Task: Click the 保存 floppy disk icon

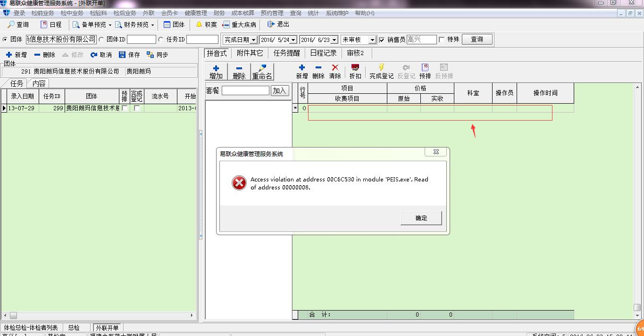Action: (122, 55)
